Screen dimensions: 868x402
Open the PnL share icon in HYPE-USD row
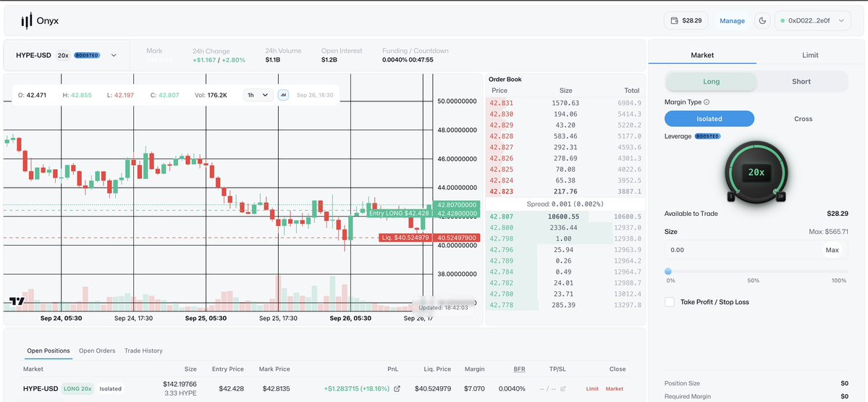pos(397,389)
